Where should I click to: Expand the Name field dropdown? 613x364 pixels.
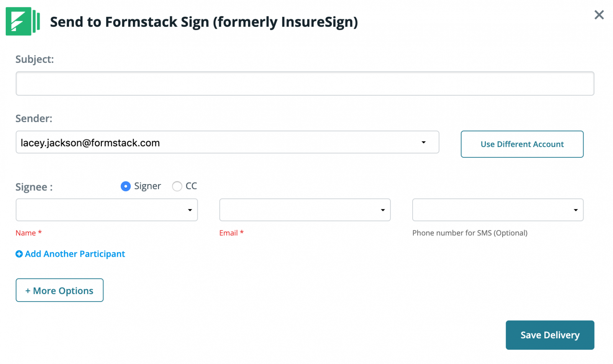[190, 210]
